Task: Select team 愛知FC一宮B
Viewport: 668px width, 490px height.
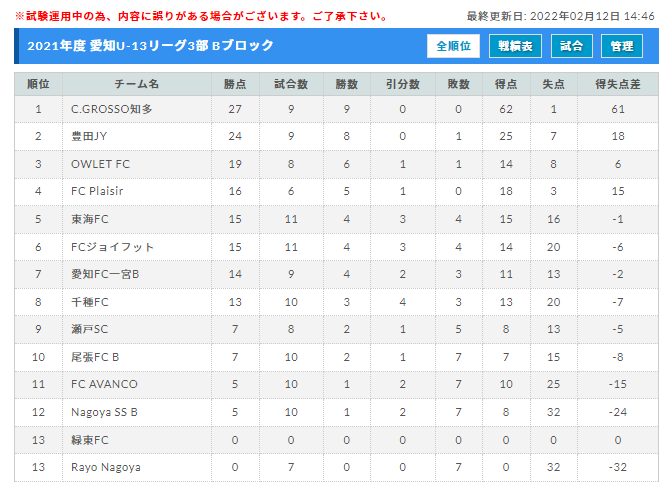Action: (105, 274)
